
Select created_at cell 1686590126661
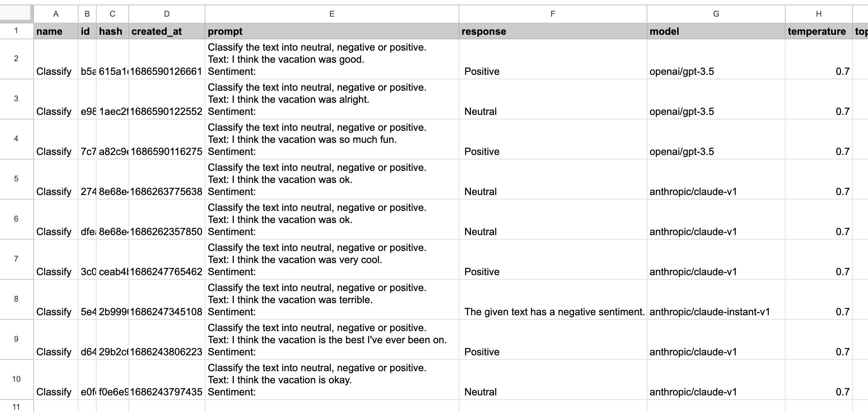(167, 59)
